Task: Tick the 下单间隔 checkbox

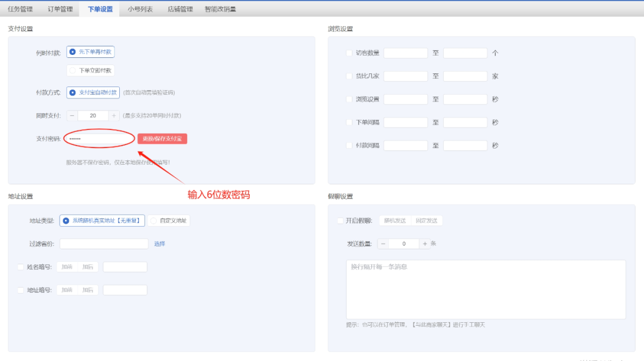Action: point(349,122)
